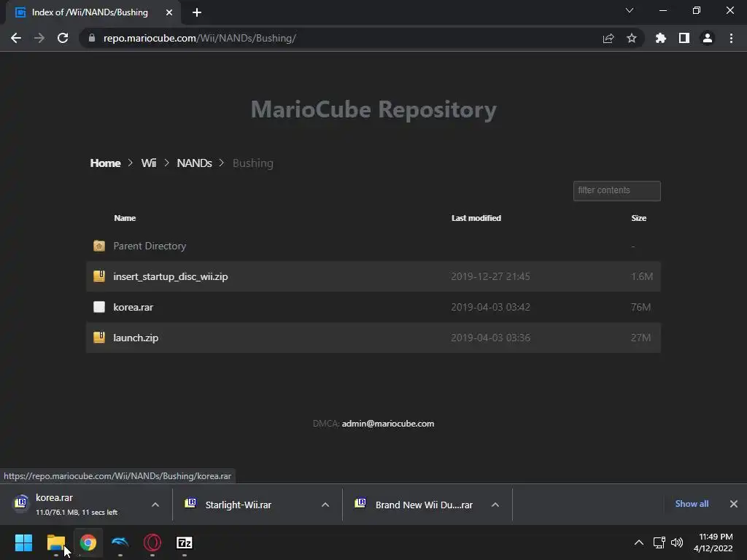Open 7-Zip from taskbar
The height and width of the screenshot is (560, 747).
click(x=185, y=542)
